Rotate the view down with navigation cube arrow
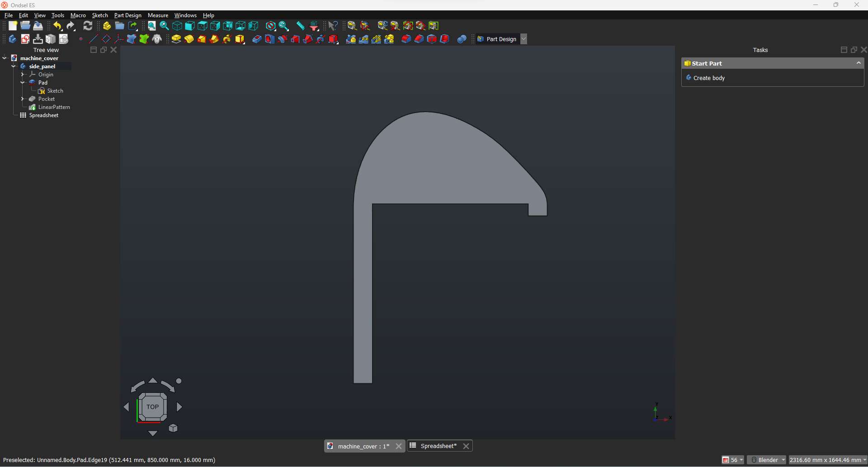868x467 pixels. point(153,434)
